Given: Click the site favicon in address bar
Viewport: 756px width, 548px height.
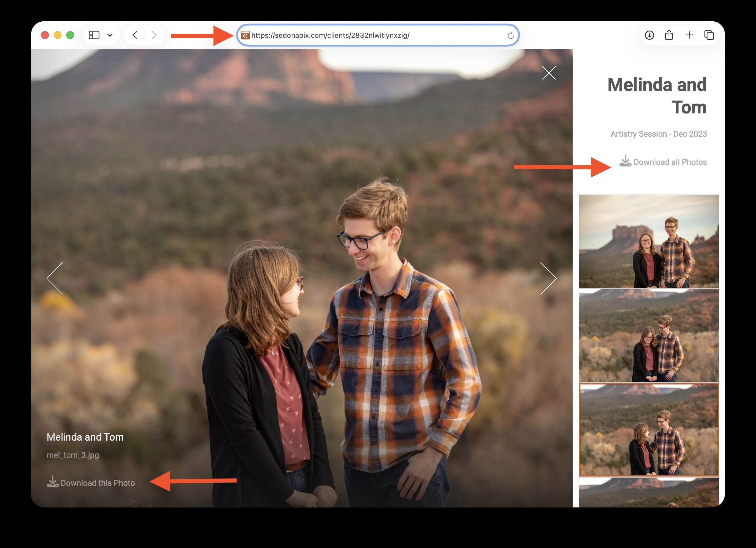Looking at the screenshot, I should point(245,35).
